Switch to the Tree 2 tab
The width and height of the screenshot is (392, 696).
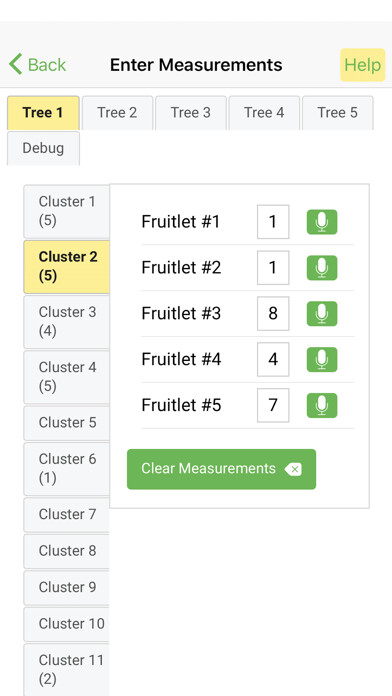point(117,113)
